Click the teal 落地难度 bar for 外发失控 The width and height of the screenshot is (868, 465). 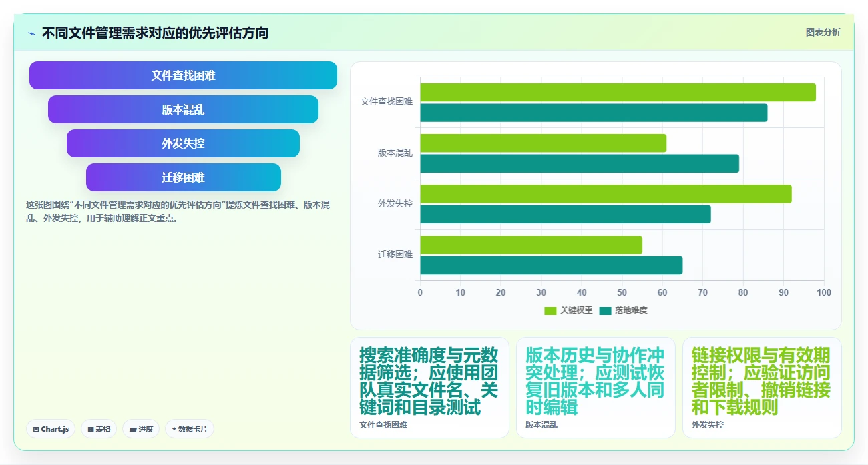(x=566, y=214)
